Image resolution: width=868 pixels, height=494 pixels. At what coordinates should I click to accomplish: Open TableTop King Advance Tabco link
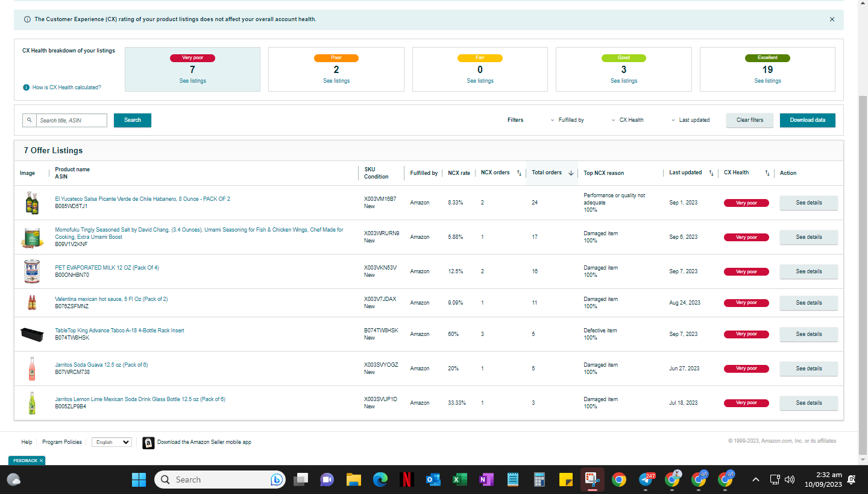[119, 331]
